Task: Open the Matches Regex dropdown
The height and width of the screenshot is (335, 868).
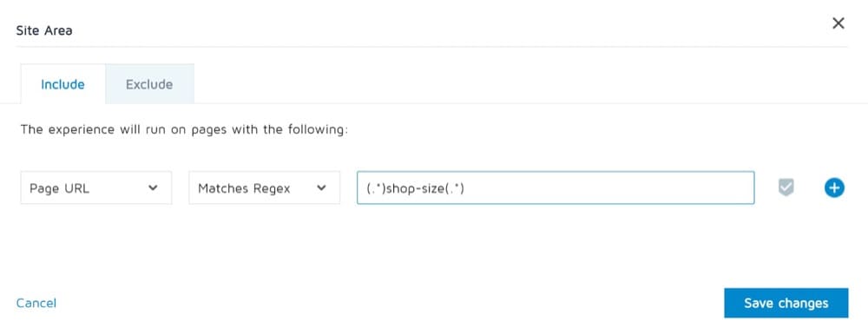Action: click(265, 187)
